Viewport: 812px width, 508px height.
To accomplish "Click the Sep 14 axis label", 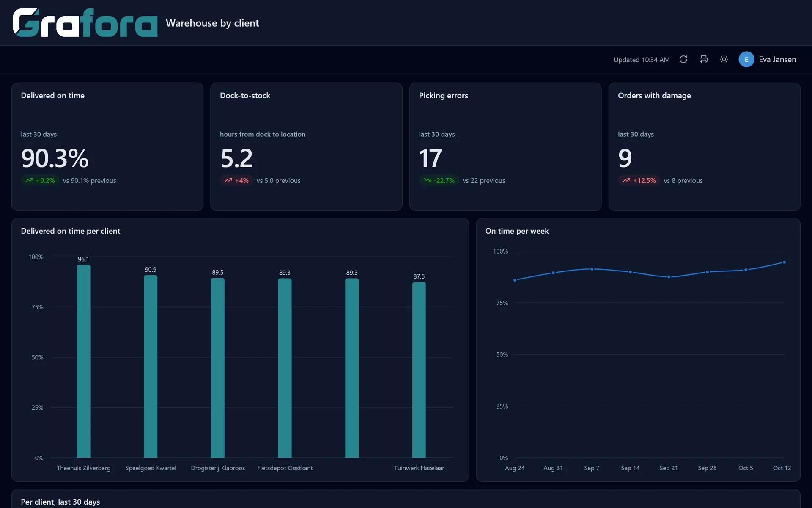I will [630, 468].
